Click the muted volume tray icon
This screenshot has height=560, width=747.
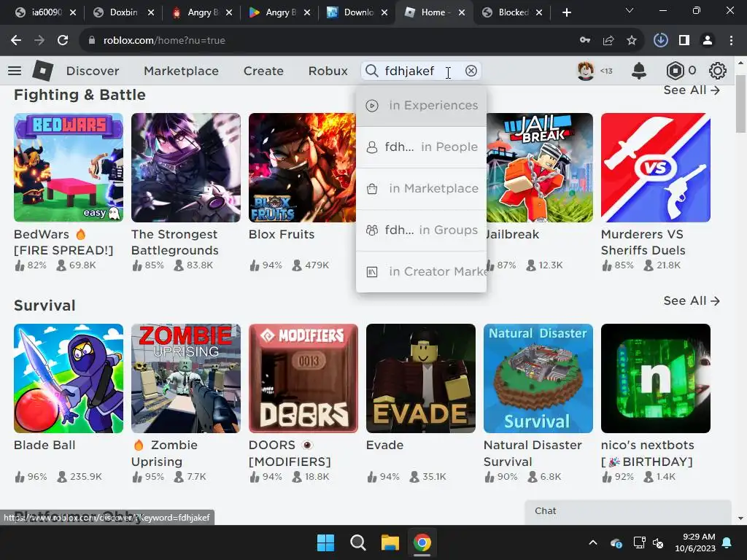pyautogui.click(x=659, y=542)
